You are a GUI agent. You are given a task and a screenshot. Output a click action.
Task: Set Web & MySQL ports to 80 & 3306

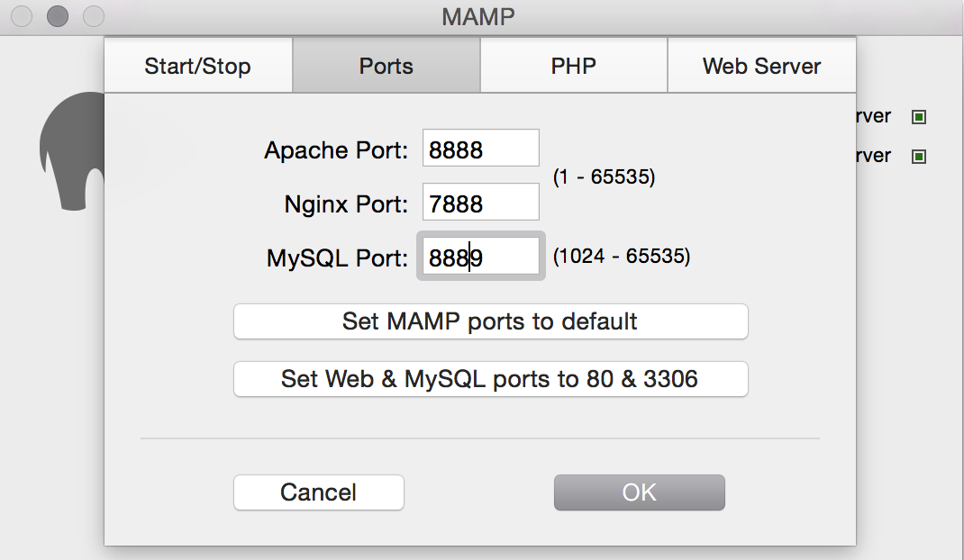[490, 379]
